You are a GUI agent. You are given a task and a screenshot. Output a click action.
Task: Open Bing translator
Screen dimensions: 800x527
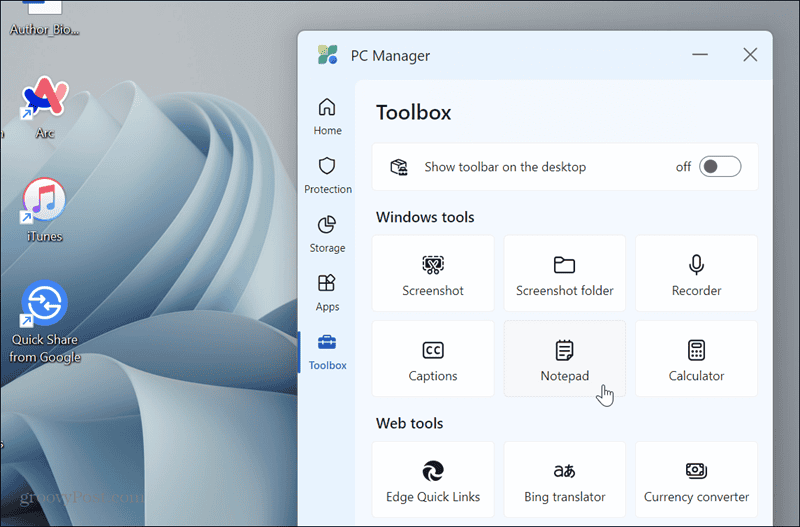coord(564,480)
